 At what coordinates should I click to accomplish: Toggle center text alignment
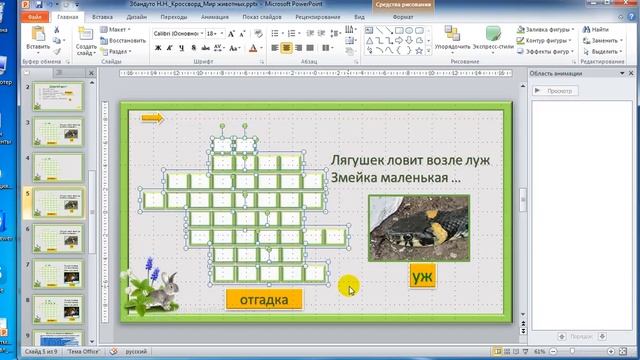click(287, 48)
